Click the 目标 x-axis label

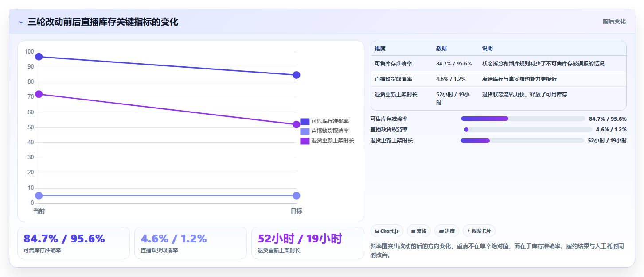click(x=297, y=212)
